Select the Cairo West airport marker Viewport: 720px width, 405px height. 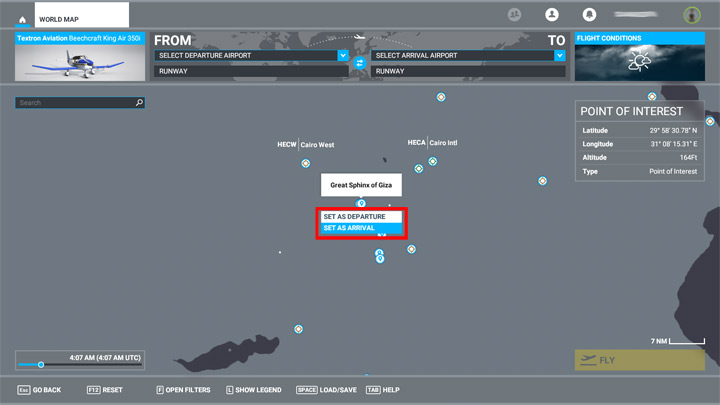click(x=305, y=163)
